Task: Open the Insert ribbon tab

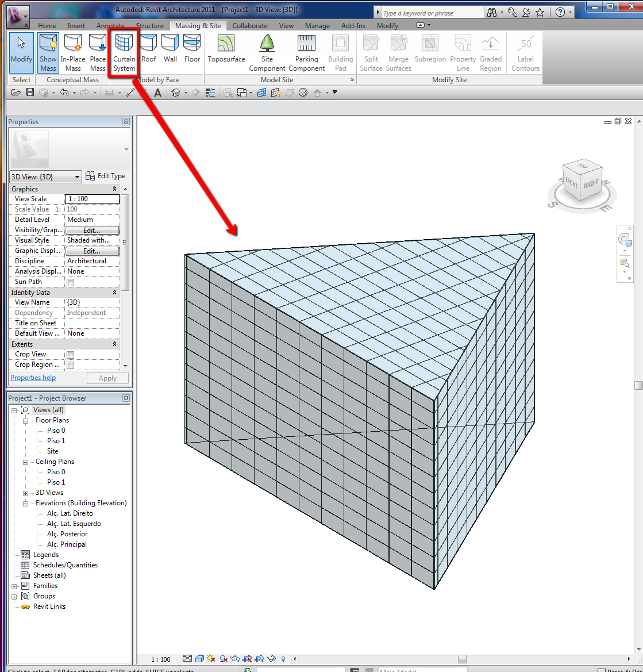Action: (x=76, y=26)
